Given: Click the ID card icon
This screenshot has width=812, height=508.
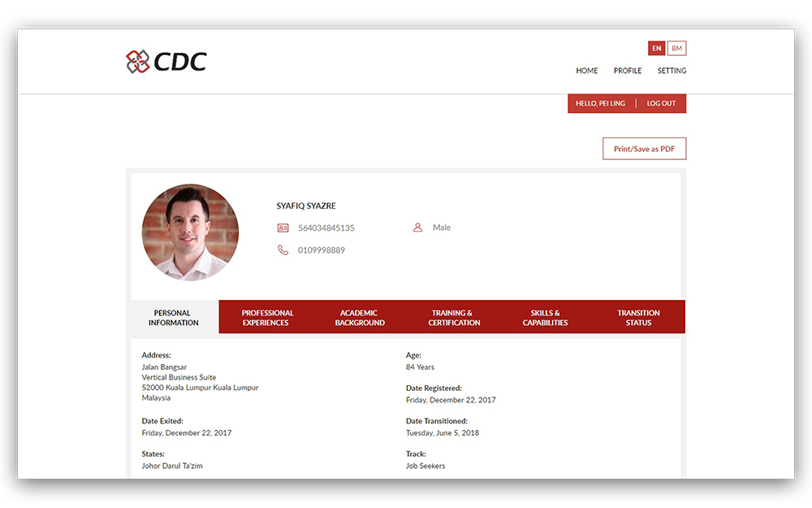Looking at the screenshot, I should [283, 228].
